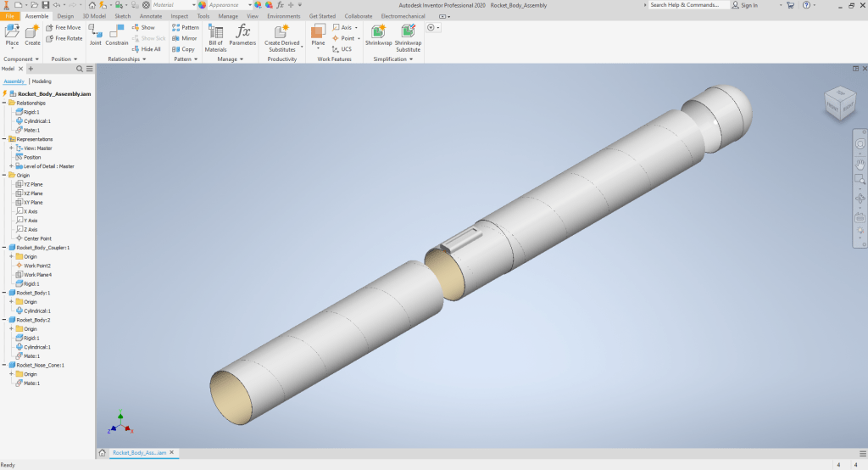Screen dimensions: 868x470
Task: Expand the Level of Detail : Master node
Action: tap(11, 166)
